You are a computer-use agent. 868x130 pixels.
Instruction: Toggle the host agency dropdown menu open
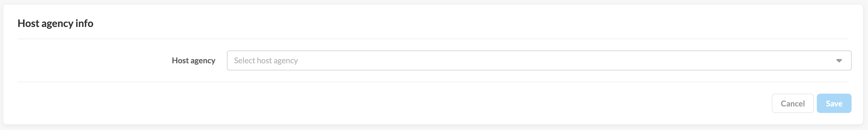839,61
